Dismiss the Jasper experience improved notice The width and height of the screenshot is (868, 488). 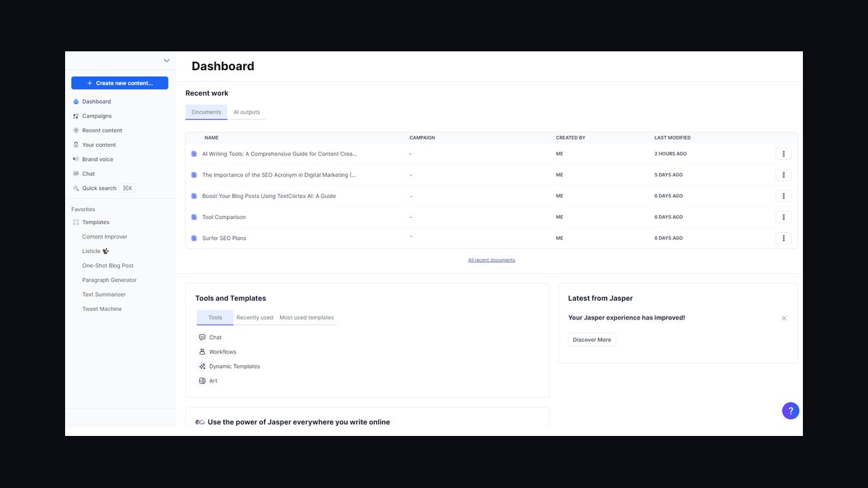[x=784, y=318]
